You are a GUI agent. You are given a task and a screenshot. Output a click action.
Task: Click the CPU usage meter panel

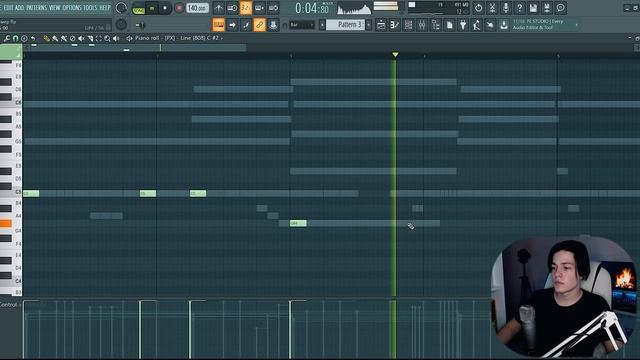coord(438,8)
